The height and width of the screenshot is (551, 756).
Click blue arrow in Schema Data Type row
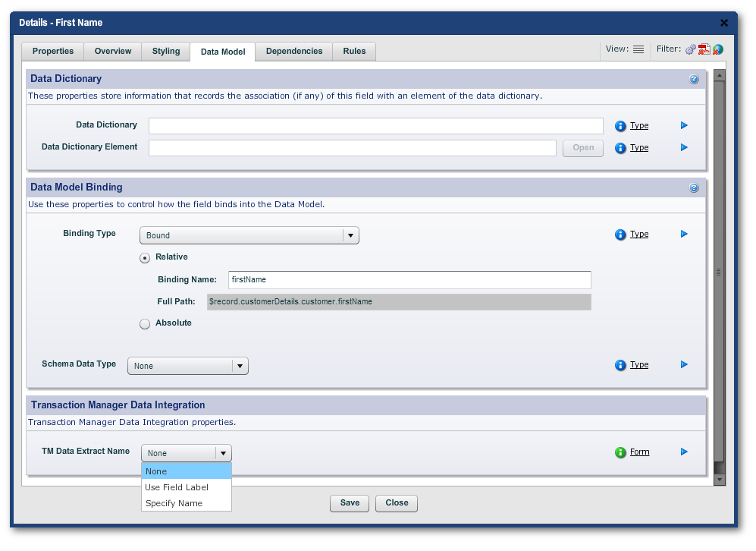pyautogui.click(x=684, y=365)
